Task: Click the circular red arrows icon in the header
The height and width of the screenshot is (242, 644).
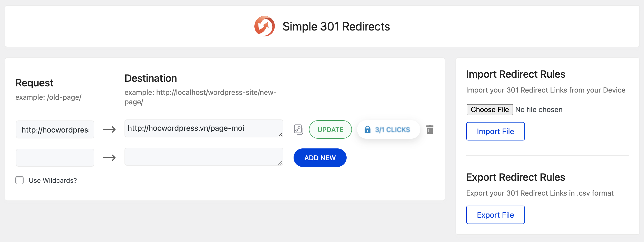Action: pos(264,26)
